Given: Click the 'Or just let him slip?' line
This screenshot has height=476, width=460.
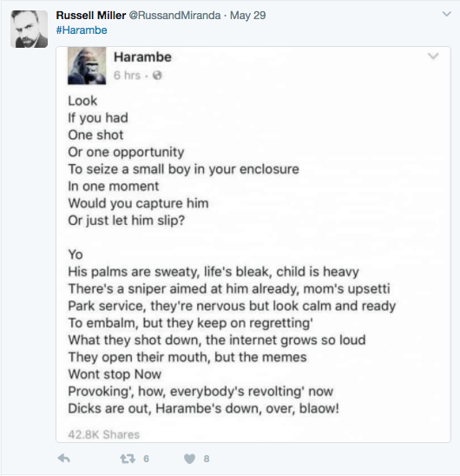Looking at the screenshot, I should [126, 221].
